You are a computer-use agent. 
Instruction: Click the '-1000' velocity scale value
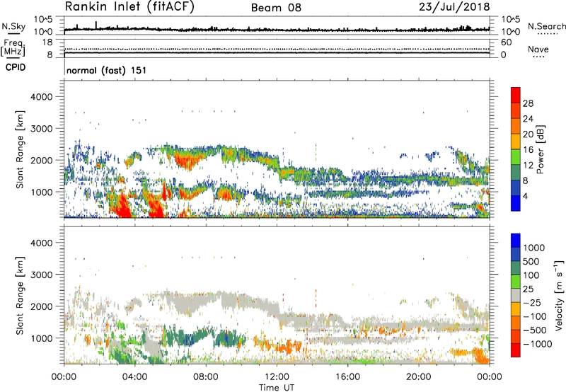pyautogui.click(x=537, y=344)
